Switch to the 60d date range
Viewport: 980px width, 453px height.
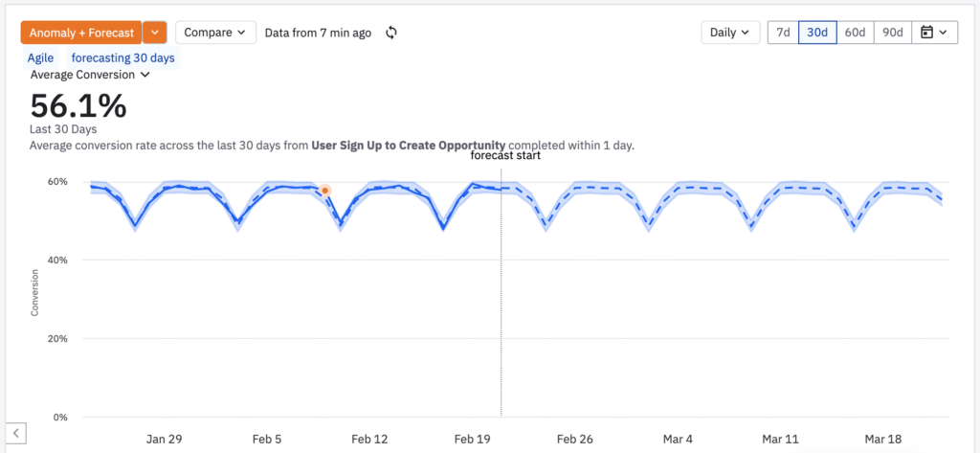pyautogui.click(x=855, y=33)
